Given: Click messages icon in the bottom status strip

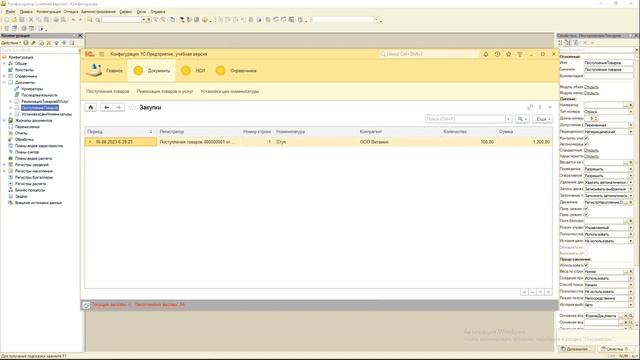Looking at the screenshot, I should 87,305.
